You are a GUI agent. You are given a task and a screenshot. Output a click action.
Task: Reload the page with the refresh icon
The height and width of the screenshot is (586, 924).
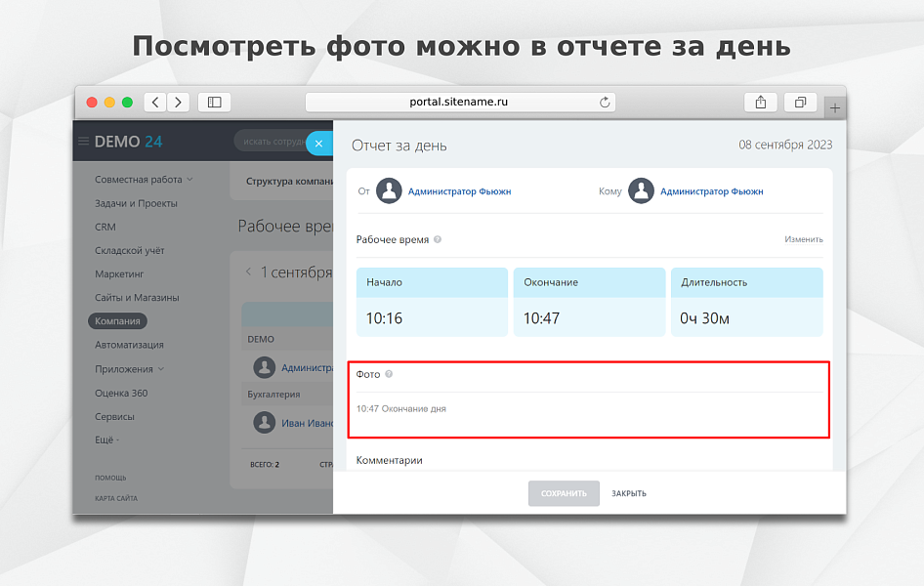coord(605,103)
